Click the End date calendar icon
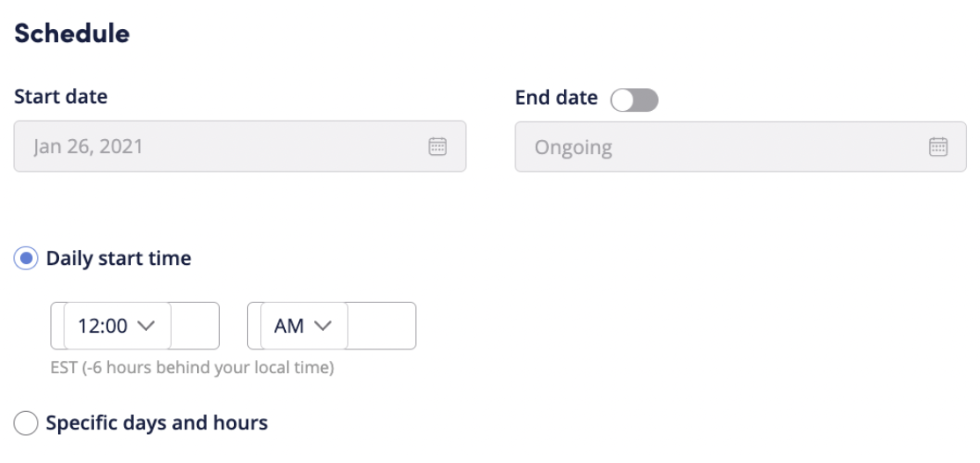Viewport: 980px width, 463px height. (x=938, y=147)
